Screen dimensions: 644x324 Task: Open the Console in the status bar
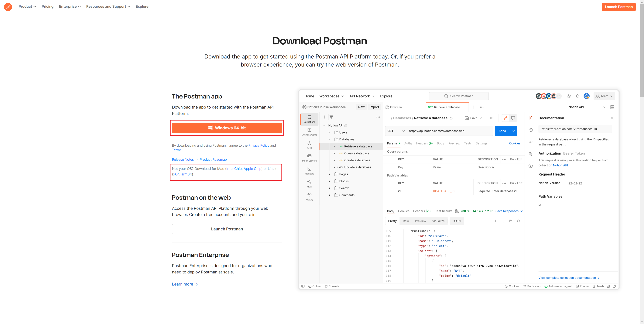coord(332,286)
